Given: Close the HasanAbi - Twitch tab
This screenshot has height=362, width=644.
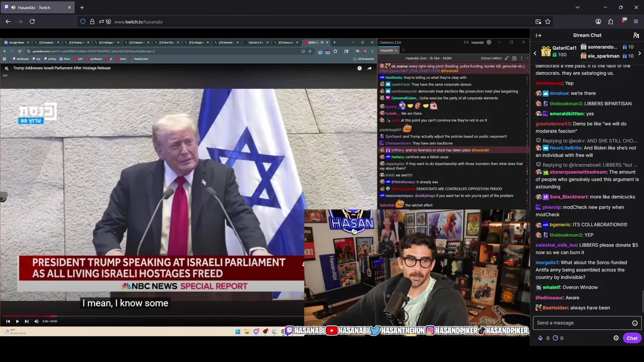Looking at the screenshot, I should click(x=69, y=8).
